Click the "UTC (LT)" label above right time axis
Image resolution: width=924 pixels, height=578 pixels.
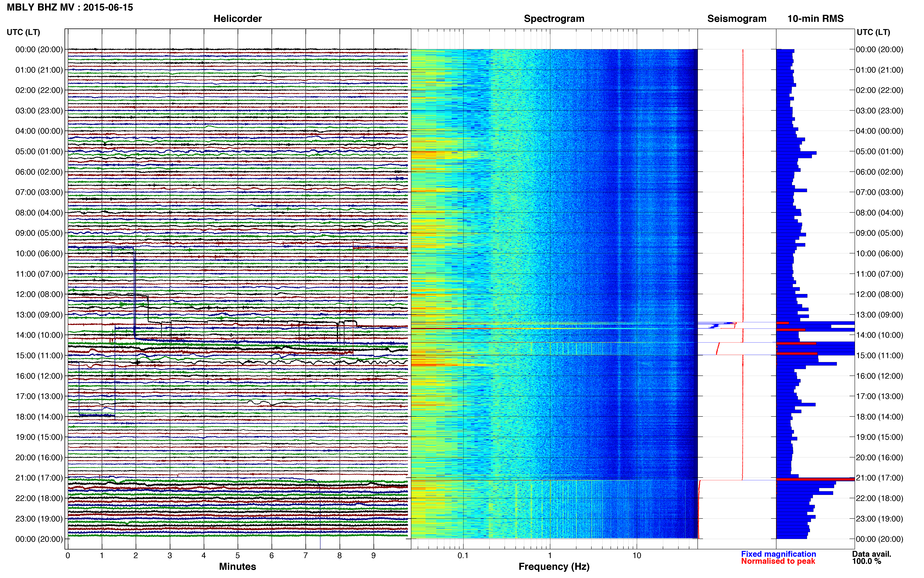click(x=873, y=32)
